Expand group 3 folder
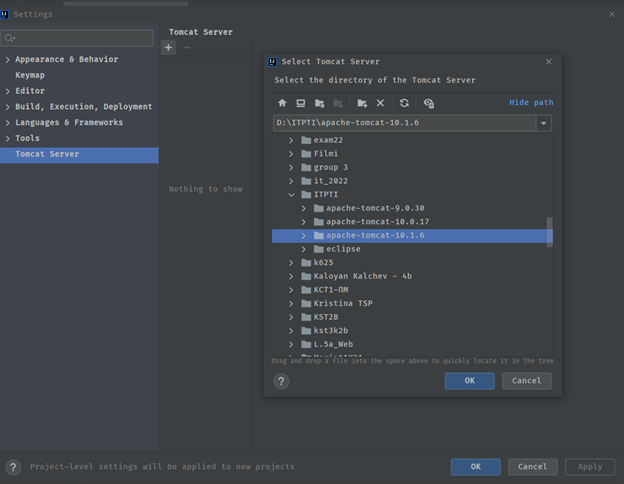This screenshot has height=484, width=624. point(291,167)
